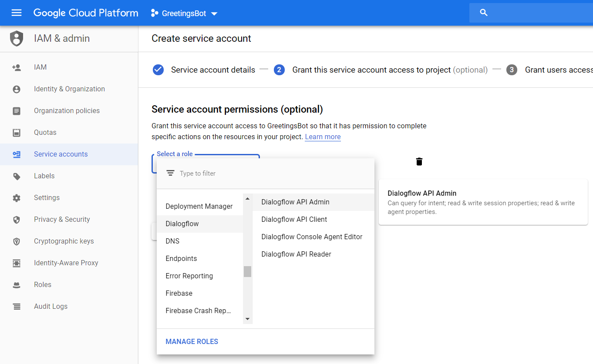Select Service accounts in sidebar
Image resolution: width=593 pixels, height=364 pixels.
[x=69, y=154]
